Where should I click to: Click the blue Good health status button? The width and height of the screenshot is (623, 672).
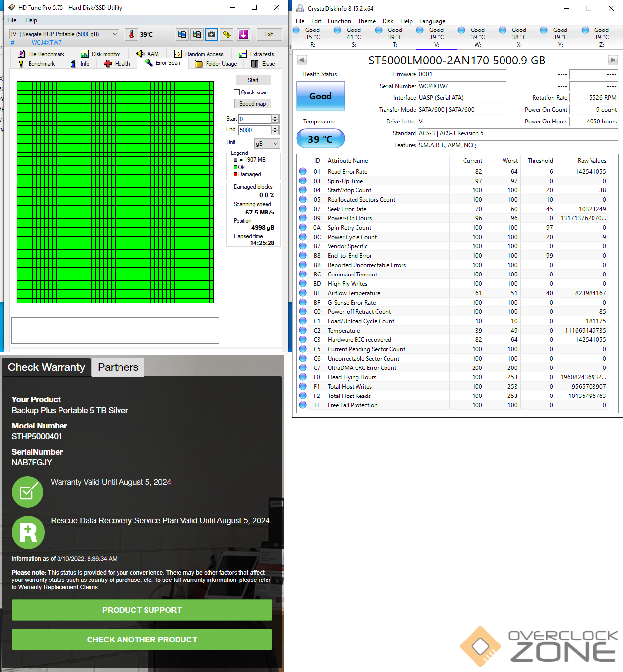[x=320, y=96]
